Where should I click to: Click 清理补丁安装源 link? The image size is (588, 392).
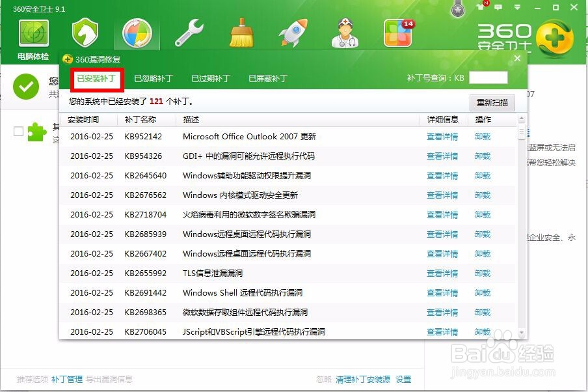click(x=363, y=379)
